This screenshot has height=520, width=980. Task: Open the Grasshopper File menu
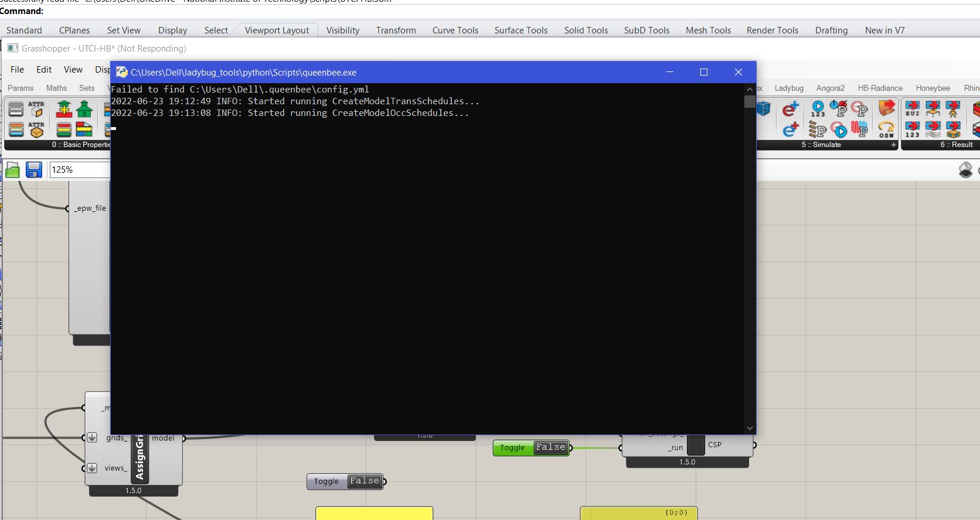pos(18,70)
